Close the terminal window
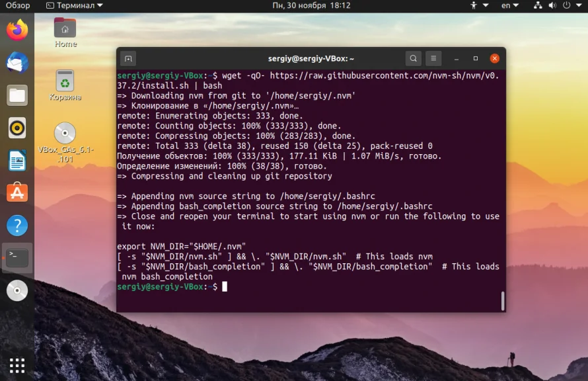 [x=495, y=59]
